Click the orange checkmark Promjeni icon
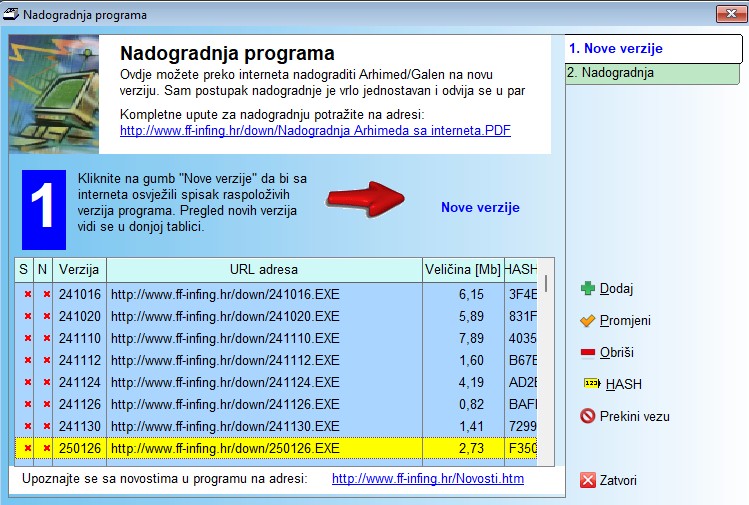Image resolution: width=749 pixels, height=505 pixels. point(588,321)
